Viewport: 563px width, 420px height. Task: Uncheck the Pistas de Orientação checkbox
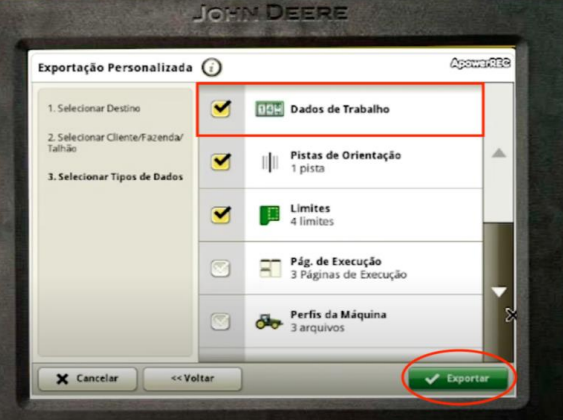[221, 162]
